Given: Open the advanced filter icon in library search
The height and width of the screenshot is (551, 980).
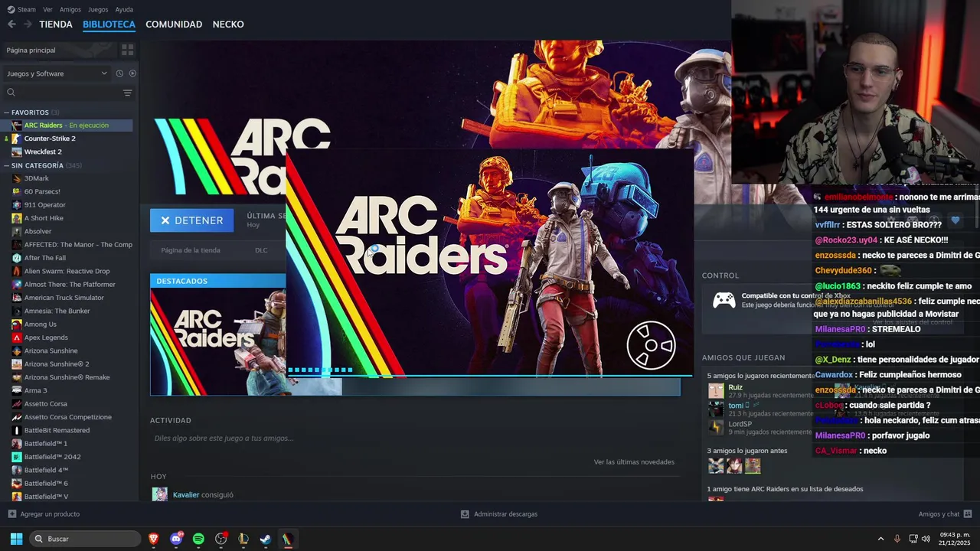Looking at the screenshot, I should click(128, 93).
